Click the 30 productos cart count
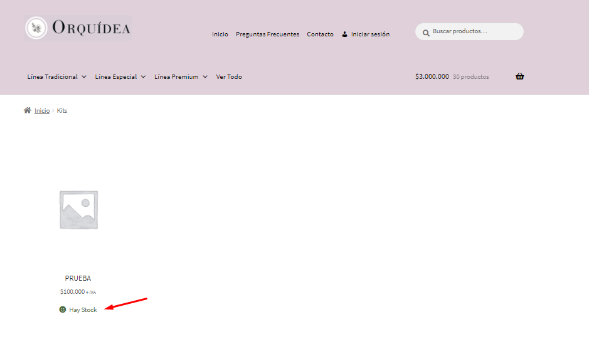The width and height of the screenshot is (589, 364). (470, 77)
